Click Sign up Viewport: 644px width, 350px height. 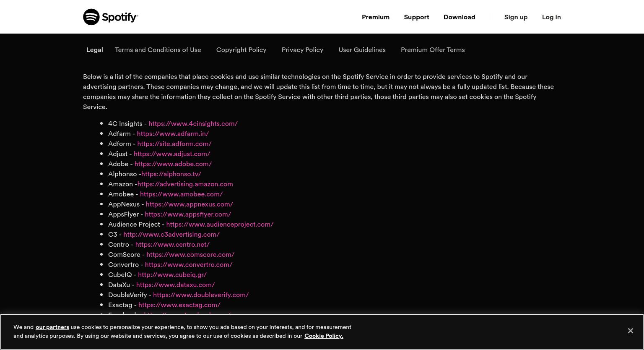(x=516, y=17)
